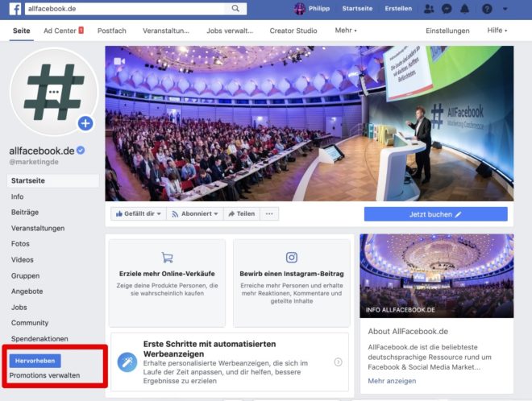
Task: Expand the Mehr menu
Action: 346,31
